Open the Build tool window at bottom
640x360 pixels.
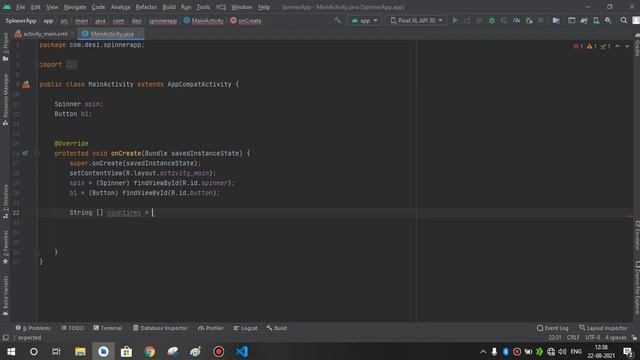277,328
